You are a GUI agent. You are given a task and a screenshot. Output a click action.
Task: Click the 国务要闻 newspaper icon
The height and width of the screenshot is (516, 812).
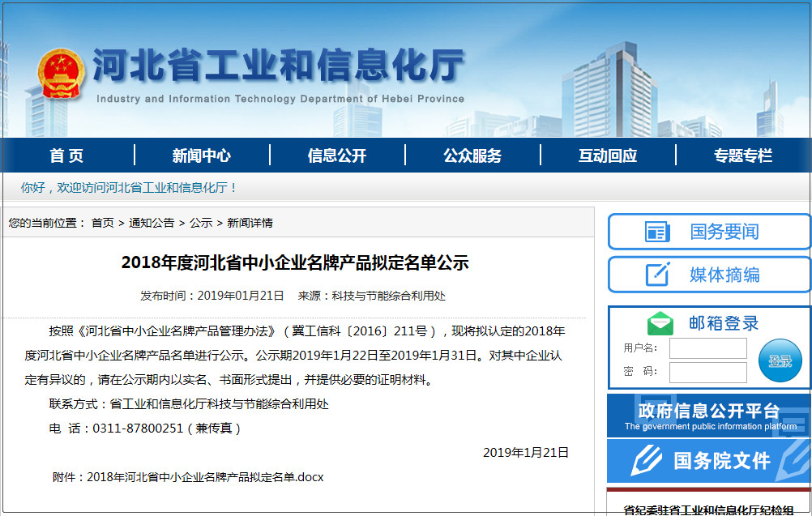tap(657, 232)
